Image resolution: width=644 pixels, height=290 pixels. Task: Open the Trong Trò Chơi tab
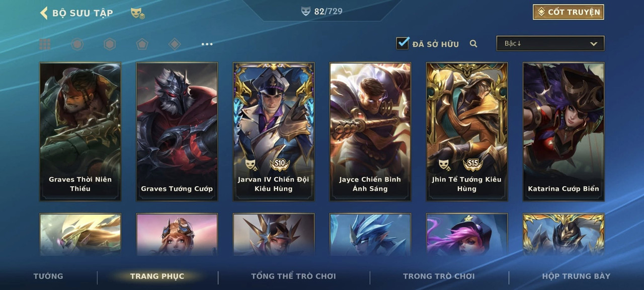pos(439,276)
